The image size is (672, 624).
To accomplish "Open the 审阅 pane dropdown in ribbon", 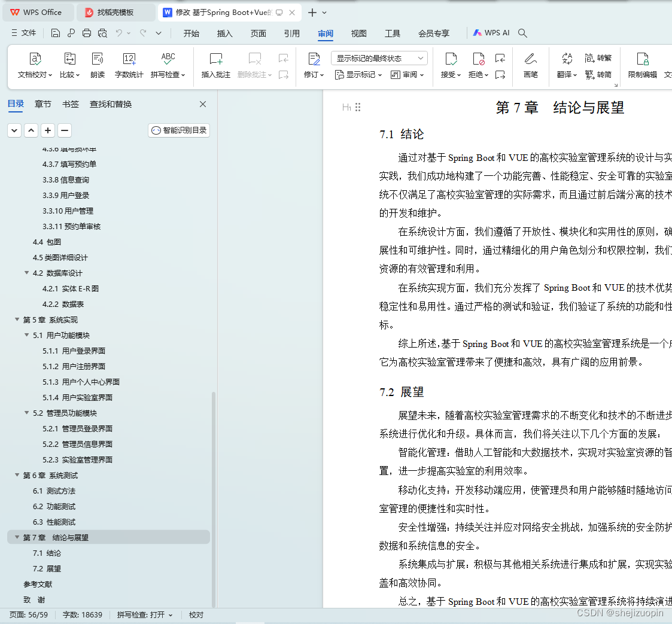I will click(407, 75).
